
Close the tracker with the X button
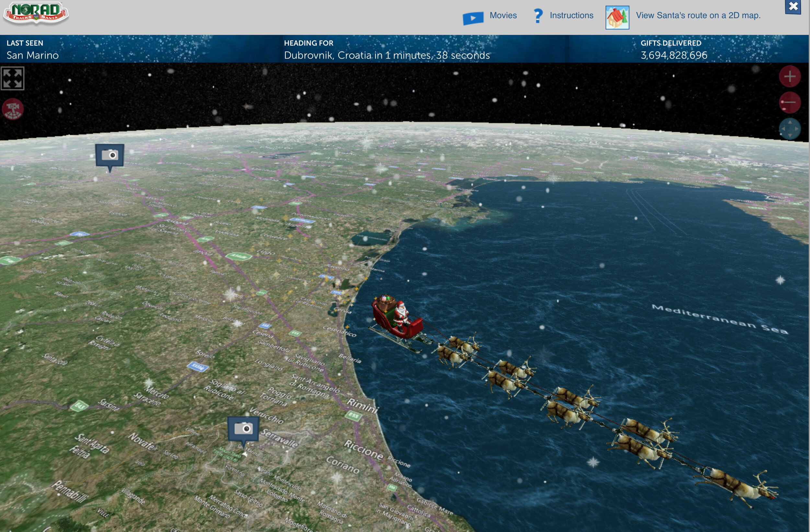point(793,6)
